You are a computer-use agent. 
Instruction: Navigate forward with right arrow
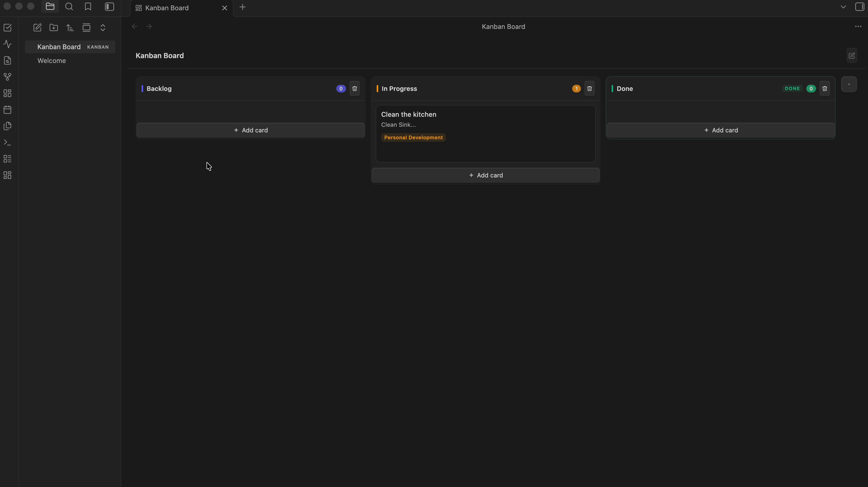(149, 26)
